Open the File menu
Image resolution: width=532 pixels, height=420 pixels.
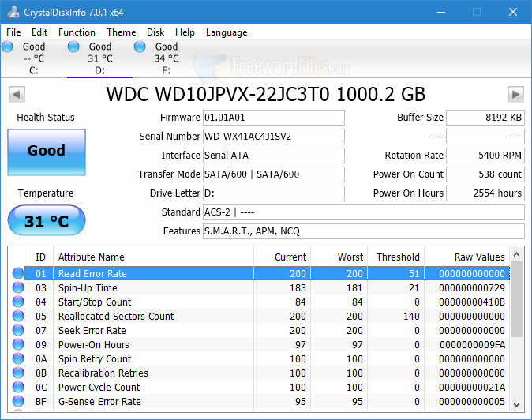(x=13, y=32)
